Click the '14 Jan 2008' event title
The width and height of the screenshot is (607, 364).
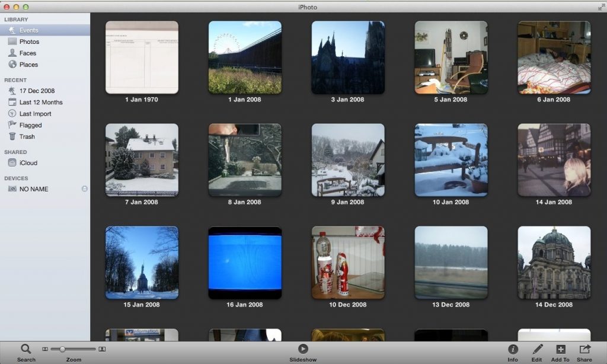click(554, 202)
